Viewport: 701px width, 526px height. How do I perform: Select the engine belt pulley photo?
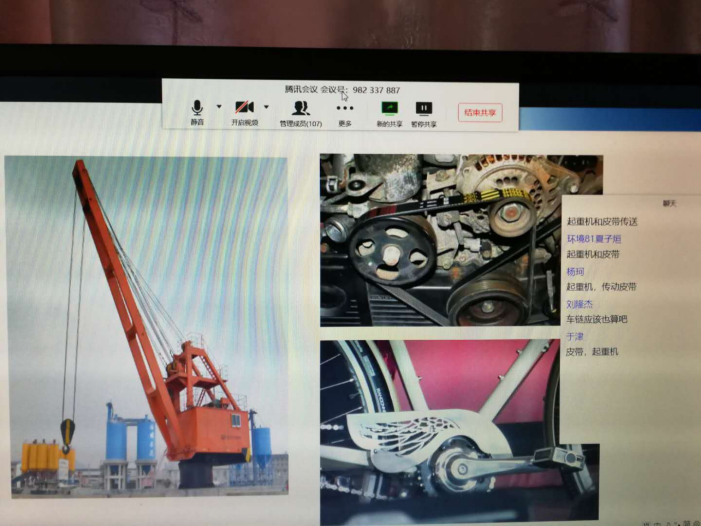440,240
